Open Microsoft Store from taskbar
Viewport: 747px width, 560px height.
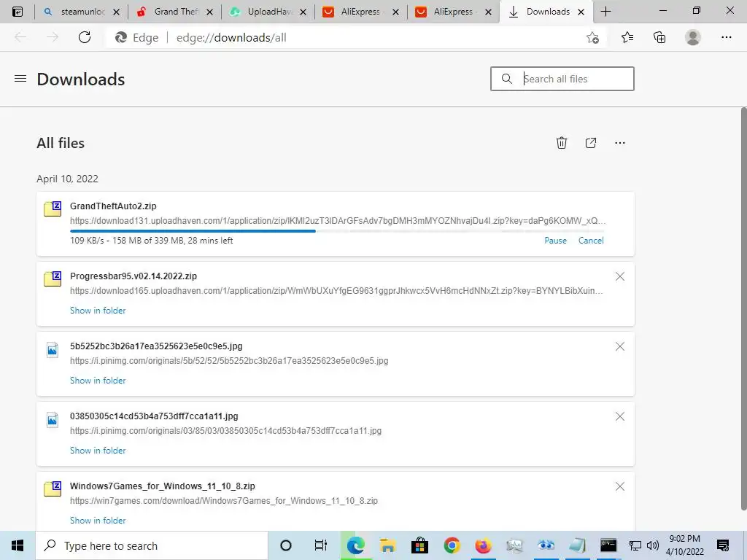[x=419, y=545]
